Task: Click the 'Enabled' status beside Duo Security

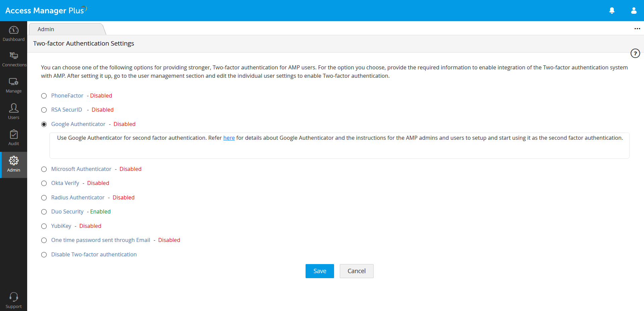Action: (100, 211)
